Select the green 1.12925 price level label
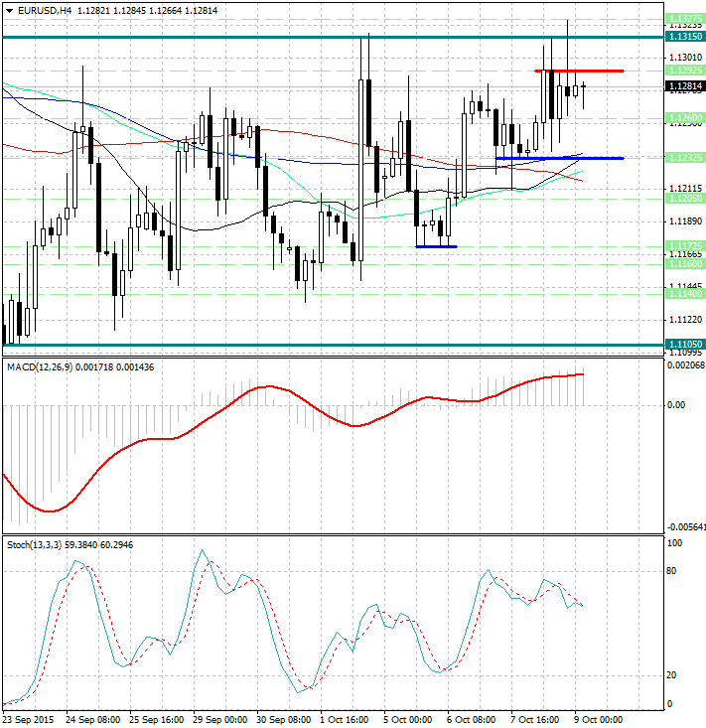Viewport: 706px width, 728px height. [x=686, y=71]
